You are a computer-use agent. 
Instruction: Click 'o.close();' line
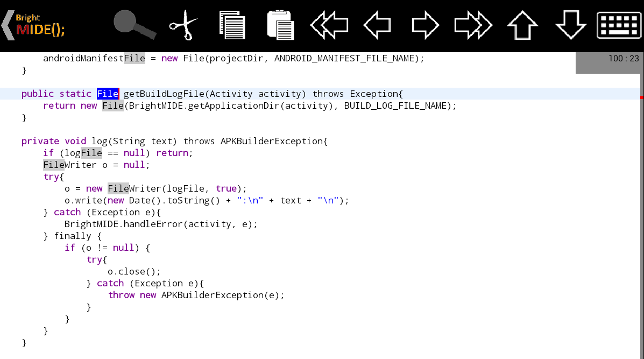pyautogui.click(x=134, y=271)
